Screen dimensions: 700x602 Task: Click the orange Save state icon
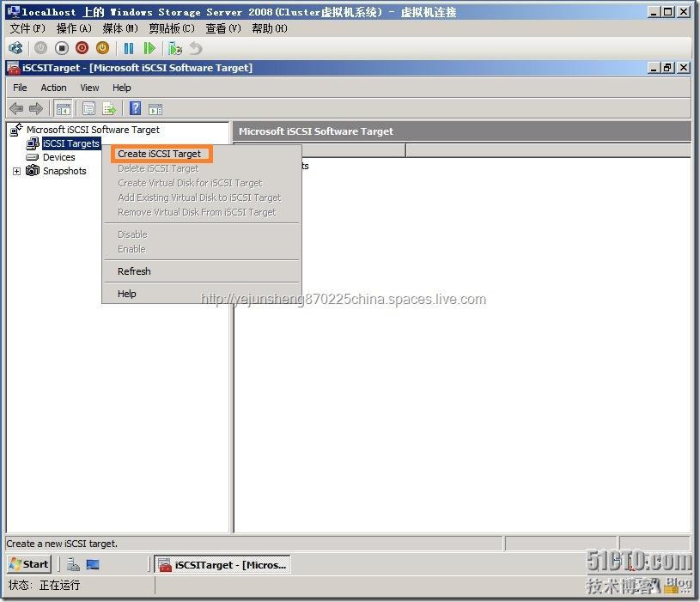tap(103, 48)
